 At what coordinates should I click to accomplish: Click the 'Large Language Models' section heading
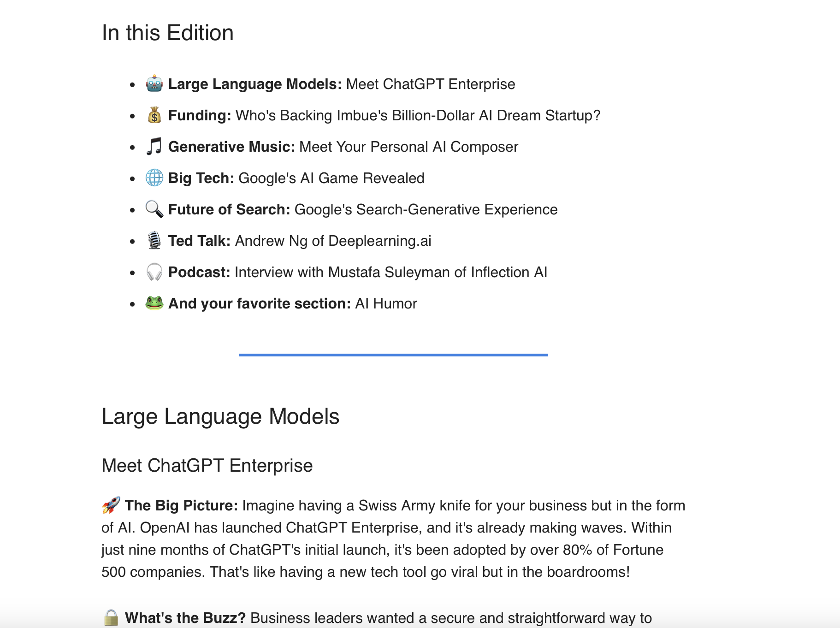(x=220, y=416)
